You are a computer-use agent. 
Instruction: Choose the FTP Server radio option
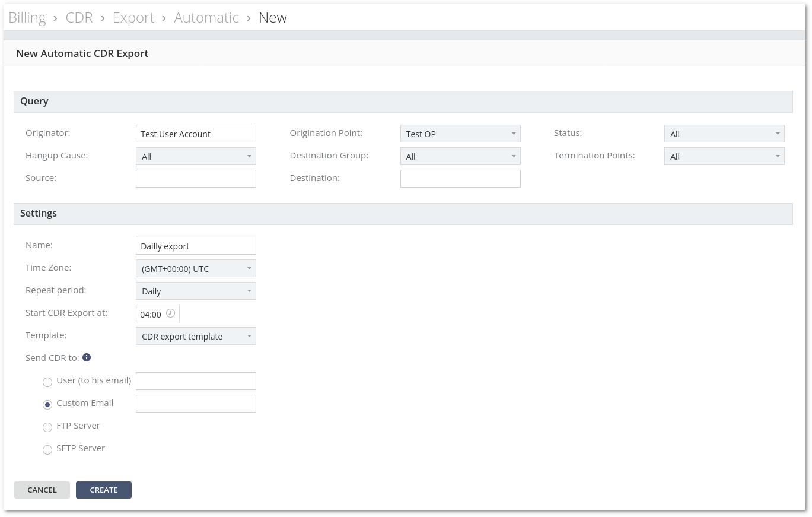pyautogui.click(x=47, y=427)
